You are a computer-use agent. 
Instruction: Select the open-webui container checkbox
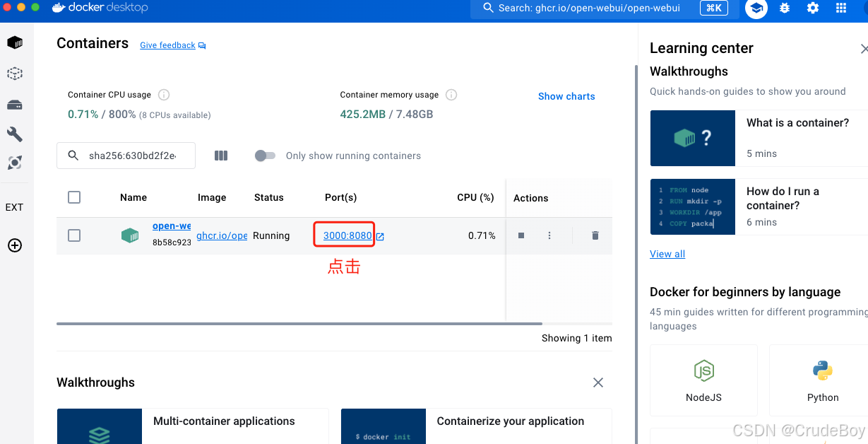74,235
